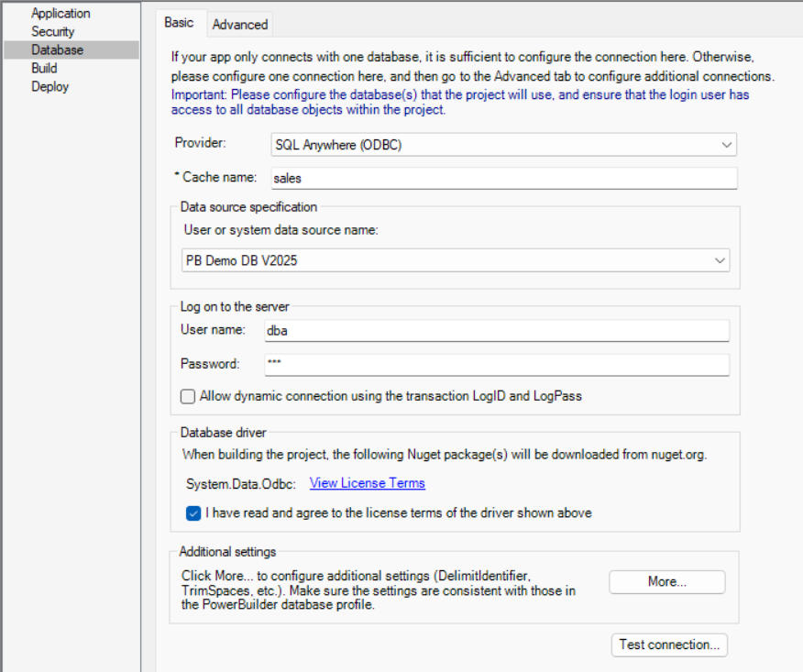Switch to the Advanced tab
Viewport: 803px width, 672px height.
pyautogui.click(x=240, y=25)
